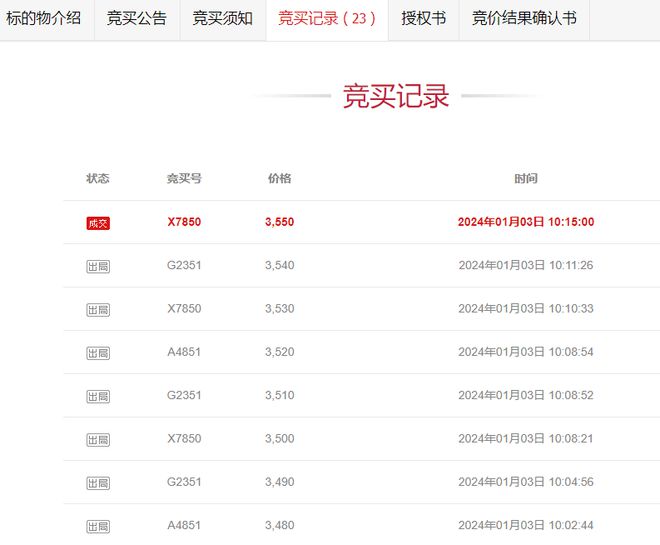660x545 pixels.
Task: Select winning bidder X7850 at price 3,550
Action: tap(184, 222)
